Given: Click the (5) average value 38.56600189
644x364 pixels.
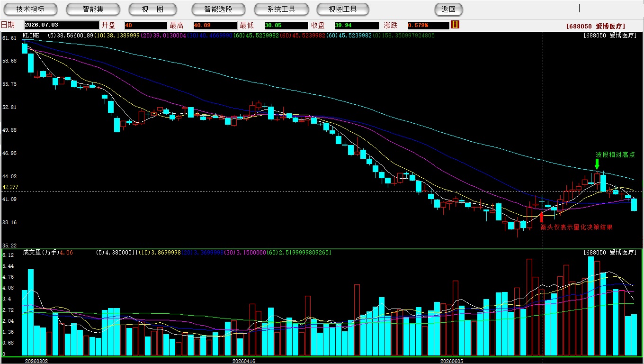Looking at the screenshot, I should (71, 36).
